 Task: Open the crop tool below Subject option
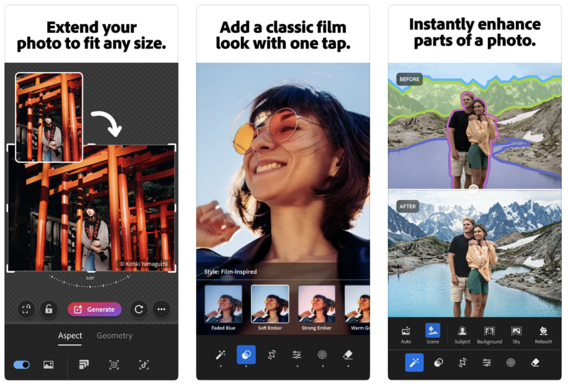pos(463,362)
